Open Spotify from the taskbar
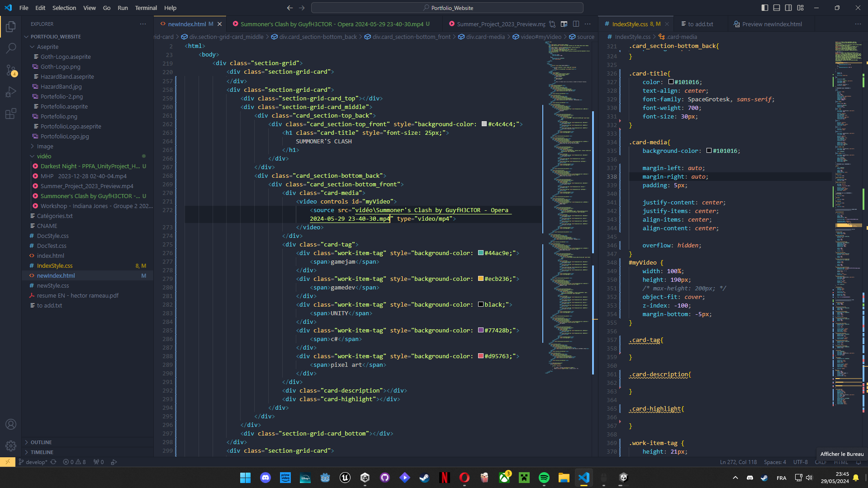This screenshot has width=868, height=488. coord(544,478)
